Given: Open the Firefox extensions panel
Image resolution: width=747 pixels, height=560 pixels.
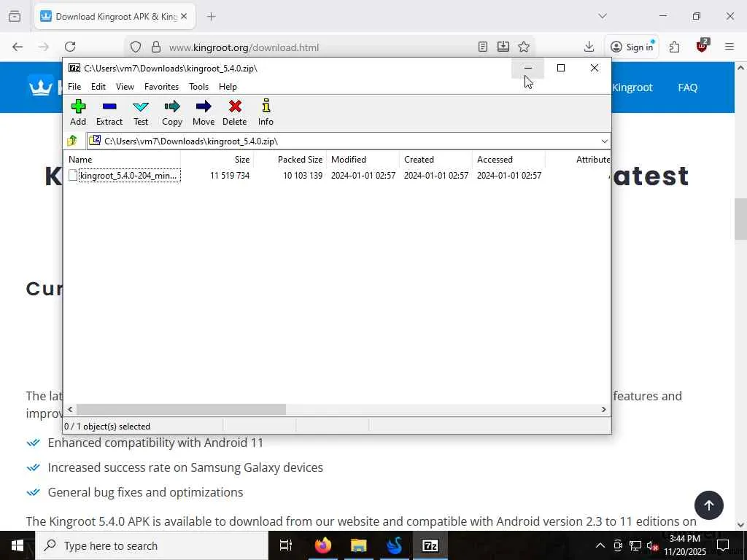Looking at the screenshot, I should 674,47.
